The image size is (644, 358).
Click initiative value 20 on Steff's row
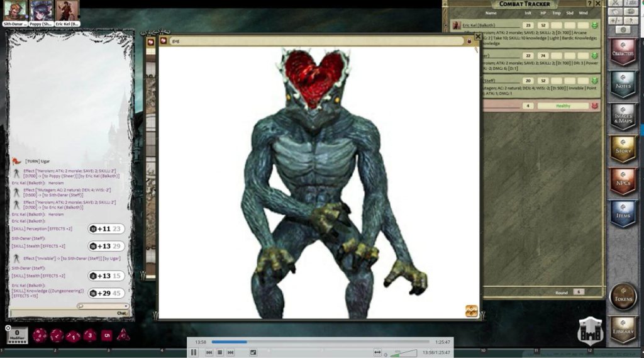click(528, 81)
